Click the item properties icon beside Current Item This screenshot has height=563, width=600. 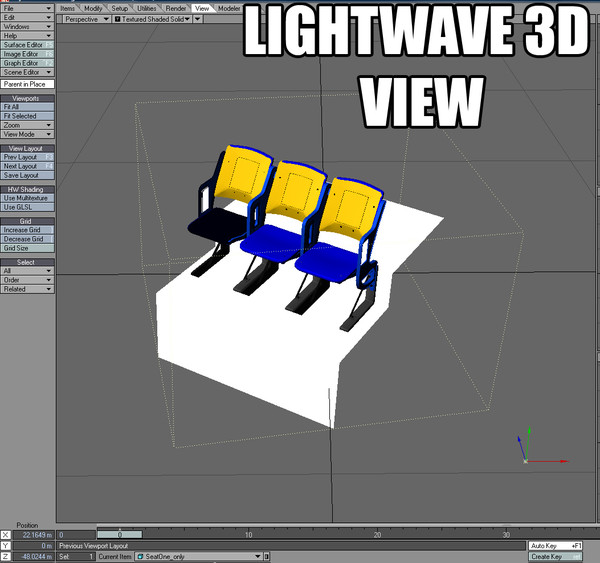[x=267, y=556]
